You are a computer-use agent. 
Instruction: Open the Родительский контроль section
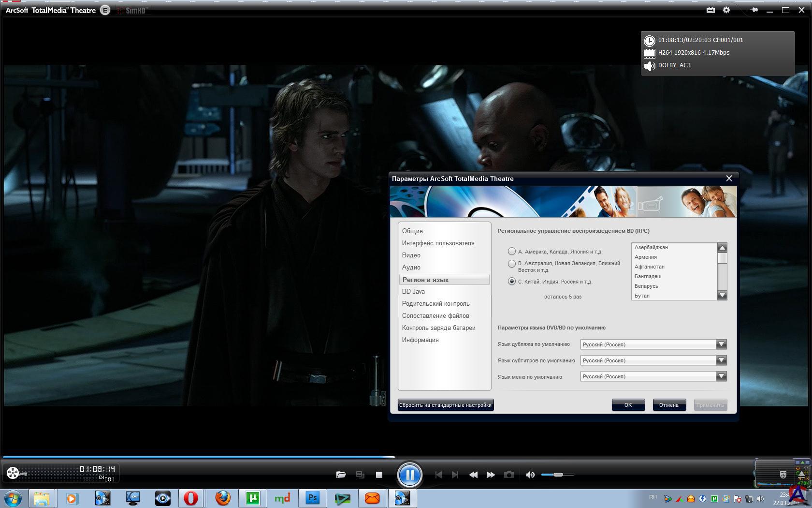tap(436, 303)
